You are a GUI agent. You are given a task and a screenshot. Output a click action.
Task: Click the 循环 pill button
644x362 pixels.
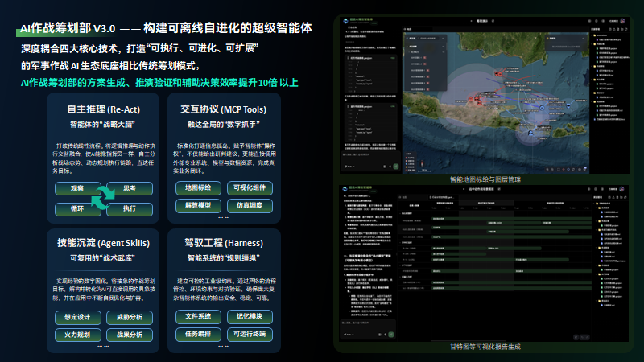(77, 209)
